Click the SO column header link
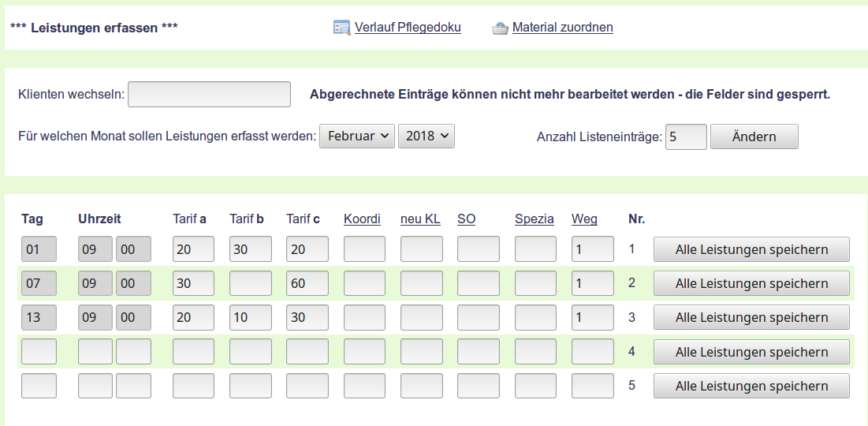The height and width of the screenshot is (426, 868). pyautogui.click(x=466, y=219)
